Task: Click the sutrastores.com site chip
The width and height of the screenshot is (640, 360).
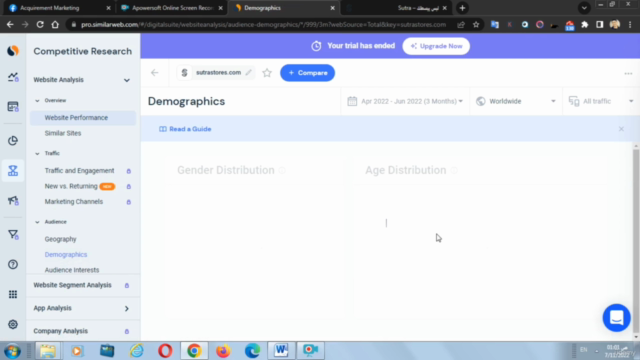Action: click(x=216, y=73)
